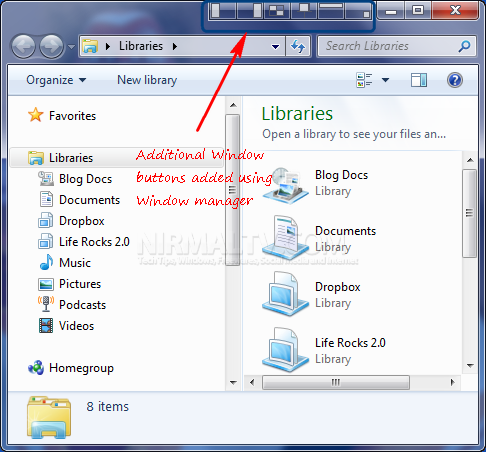Viewport: 486px width, 452px height.
Task: Open Blog Docs in the navigation tree
Action: tap(85, 179)
